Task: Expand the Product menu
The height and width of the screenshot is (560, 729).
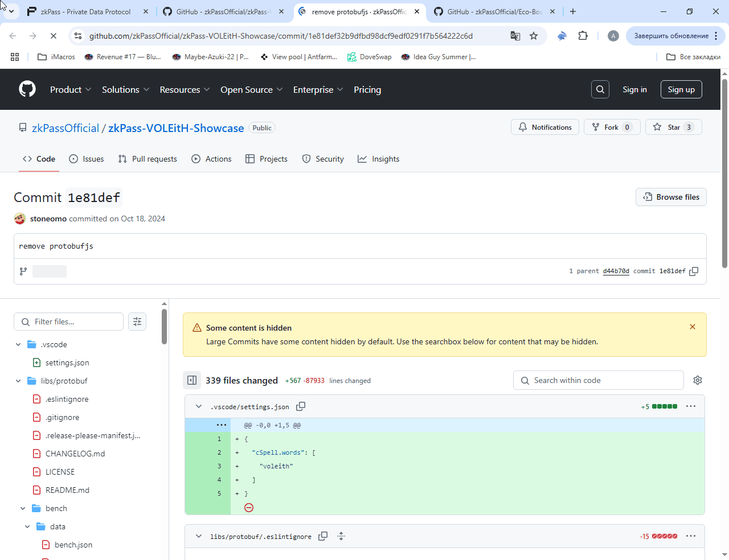Action: [x=71, y=89]
